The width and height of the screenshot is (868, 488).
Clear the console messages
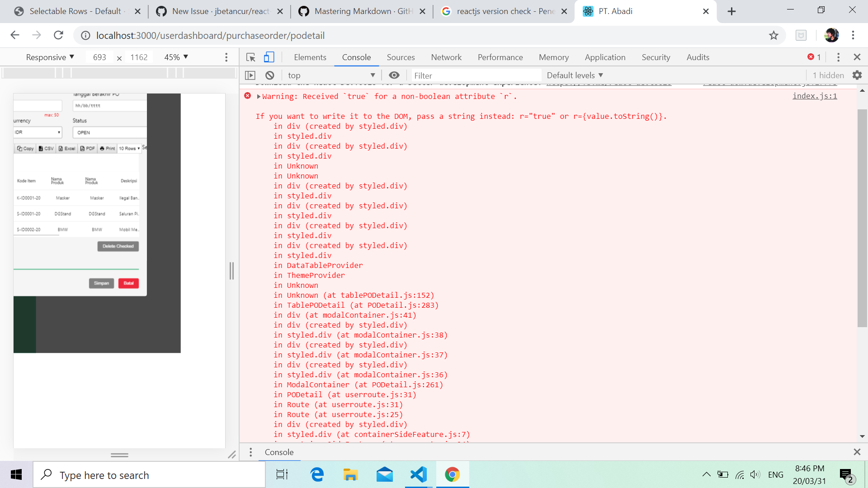click(269, 75)
